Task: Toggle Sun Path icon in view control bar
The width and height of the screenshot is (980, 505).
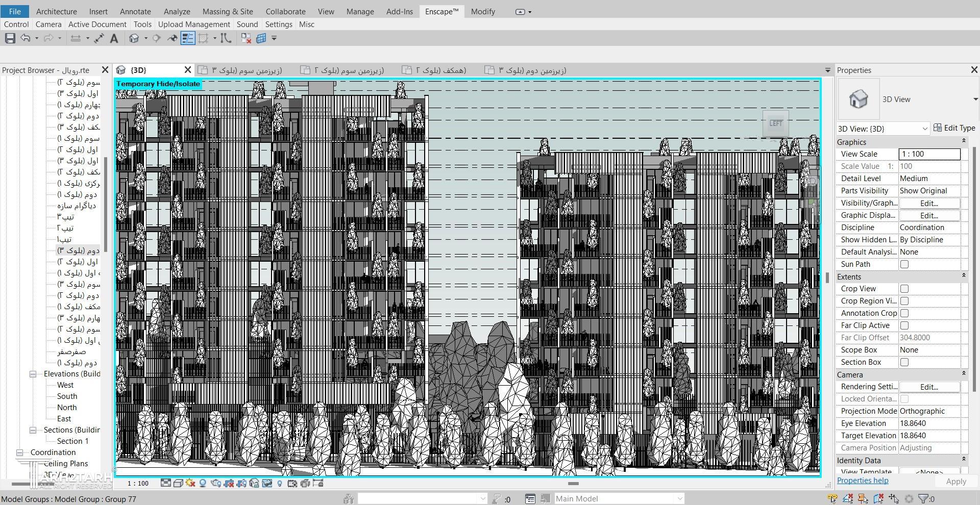Action: [190, 483]
